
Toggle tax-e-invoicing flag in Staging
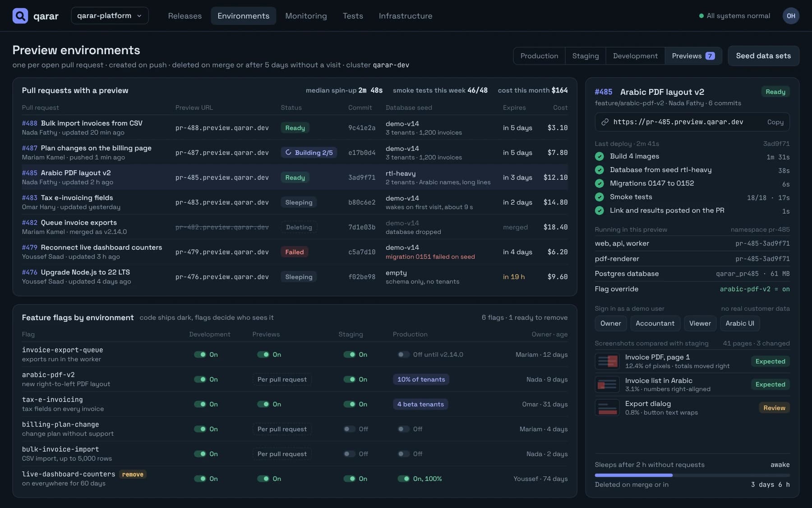click(x=349, y=404)
